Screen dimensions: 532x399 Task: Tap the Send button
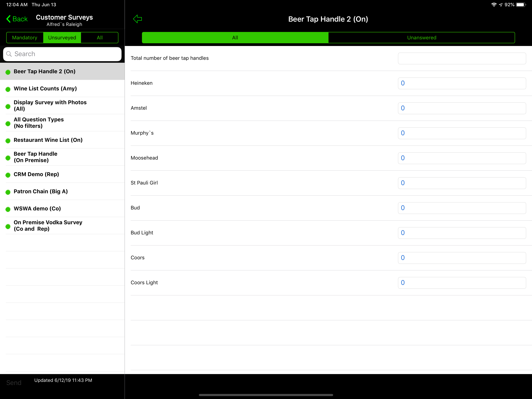pos(14,383)
